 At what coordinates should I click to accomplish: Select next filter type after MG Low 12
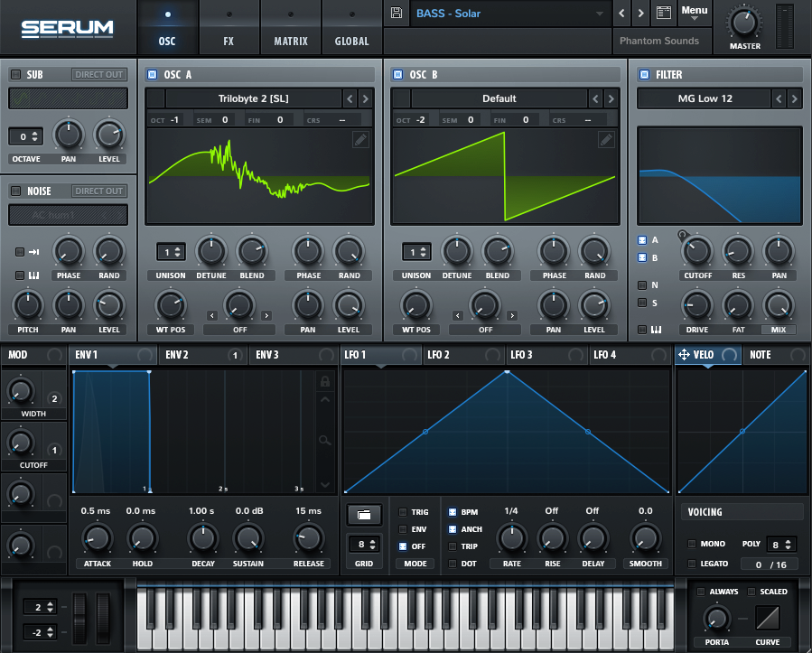click(x=794, y=98)
